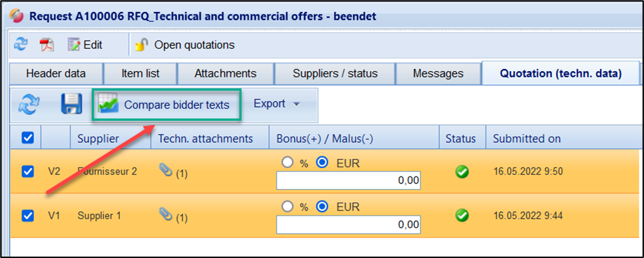Open the PDF export icon

[x=47, y=45]
